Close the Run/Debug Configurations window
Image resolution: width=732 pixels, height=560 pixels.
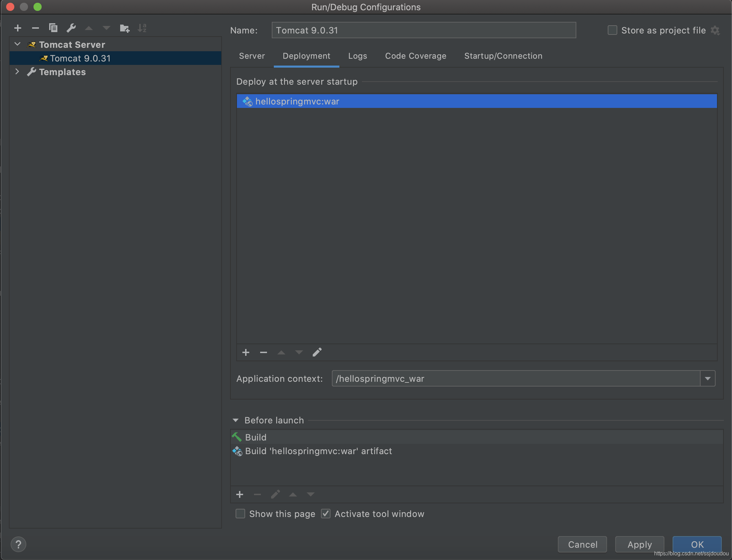[10, 7]
